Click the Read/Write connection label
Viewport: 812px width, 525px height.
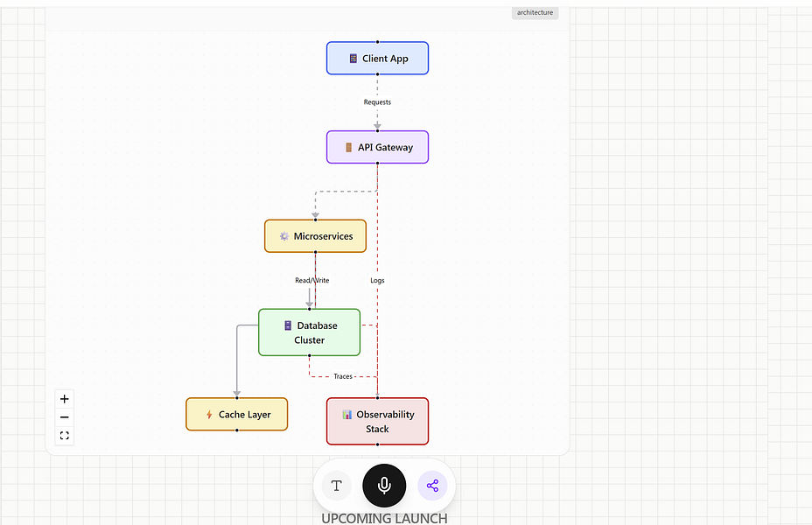point(311,280)
